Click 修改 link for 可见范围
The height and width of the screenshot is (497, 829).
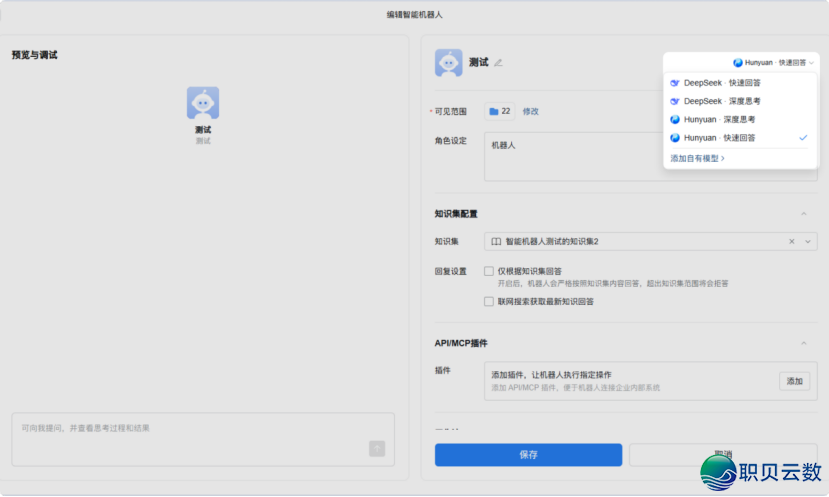click(x=530, y=112)
